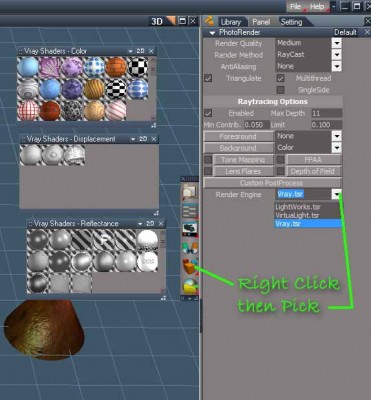The width and height of the screenshot is (371, 400).
Task: Click the Background button
Action: 238,148
